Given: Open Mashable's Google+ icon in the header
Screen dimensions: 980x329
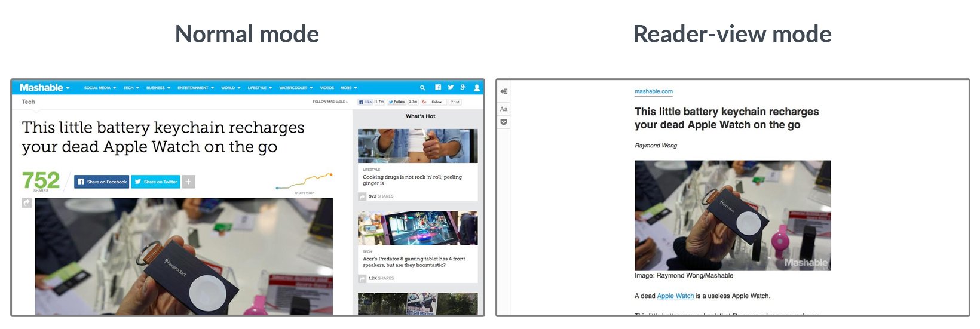Looking at the screenshot, I should click(463, 87).
